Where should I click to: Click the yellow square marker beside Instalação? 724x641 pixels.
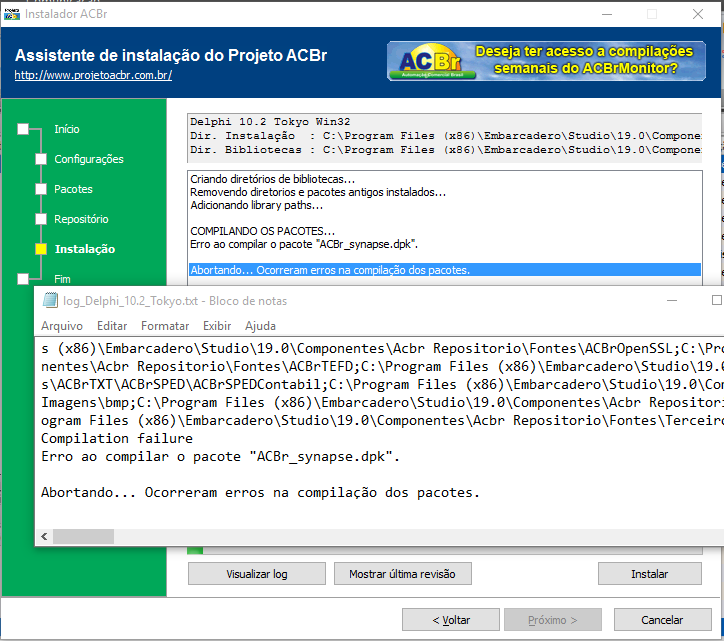pos(41,249)
